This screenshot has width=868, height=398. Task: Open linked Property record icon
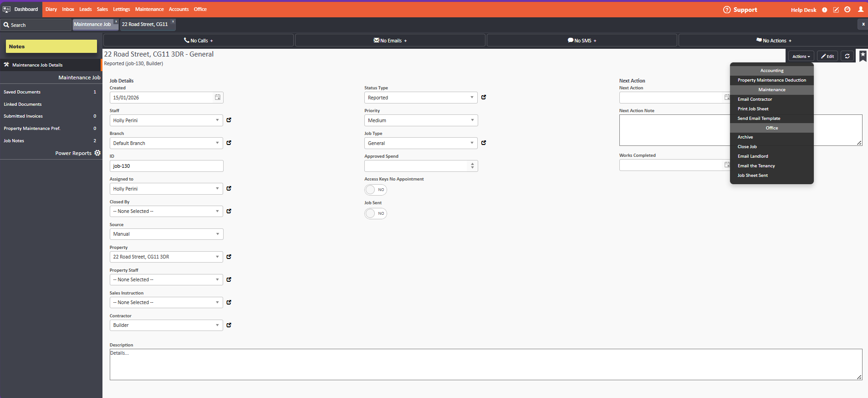(229, 257)
